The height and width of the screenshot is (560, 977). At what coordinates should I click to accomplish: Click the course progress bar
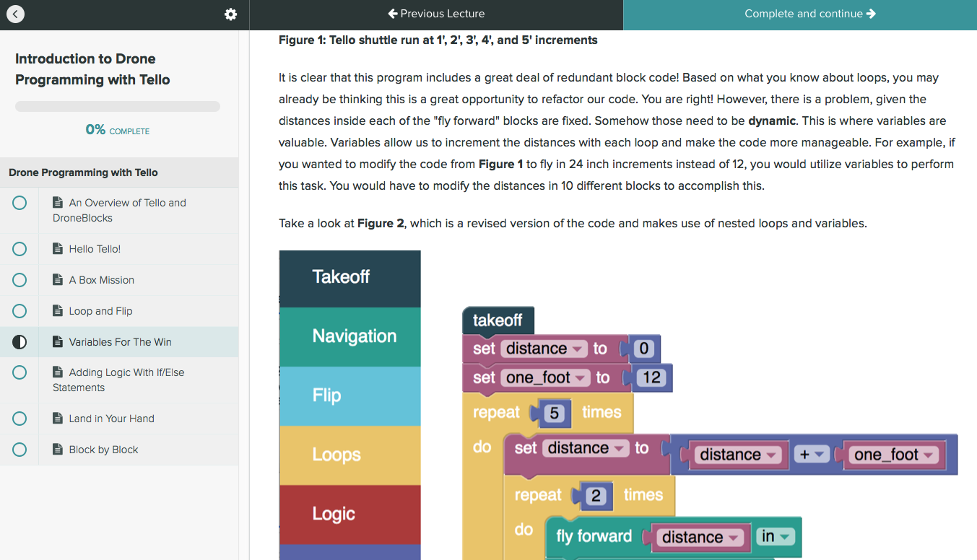coord(118,107)
